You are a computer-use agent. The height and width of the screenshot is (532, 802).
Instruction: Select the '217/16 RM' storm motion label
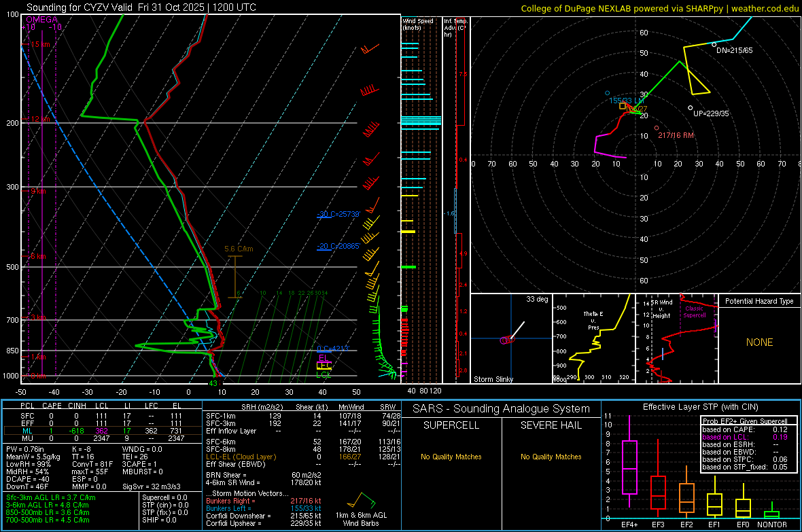tap(676, 136)
